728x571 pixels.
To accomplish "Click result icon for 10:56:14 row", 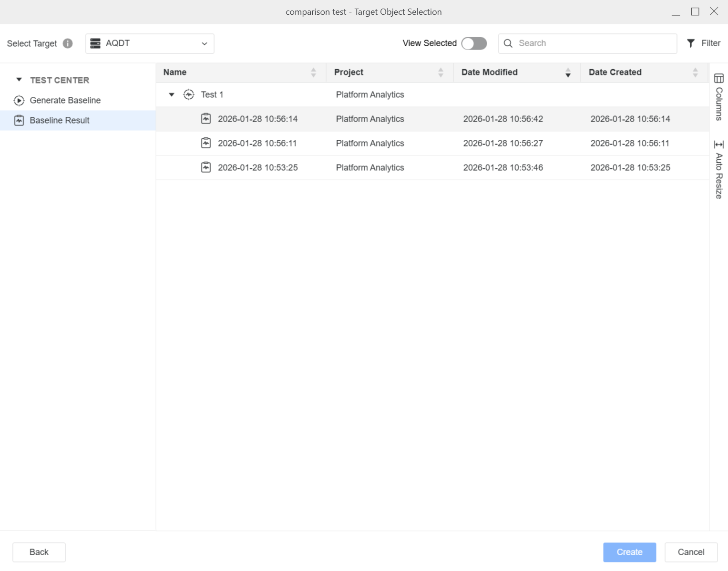I will click(206, 119).
